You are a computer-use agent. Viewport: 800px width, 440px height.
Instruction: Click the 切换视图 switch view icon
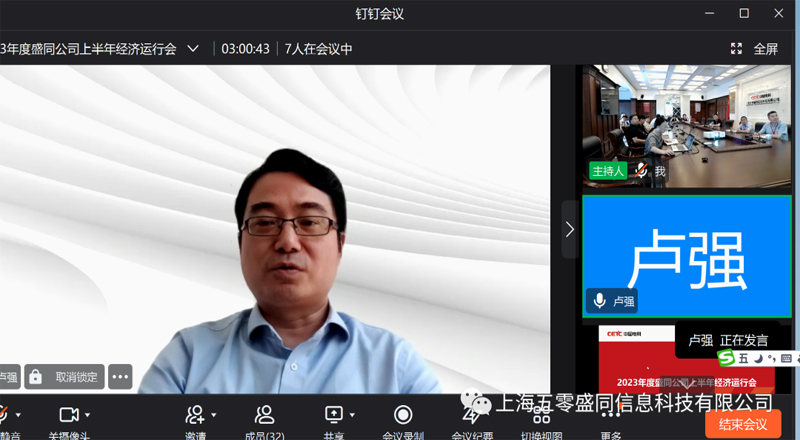point(541,414)
